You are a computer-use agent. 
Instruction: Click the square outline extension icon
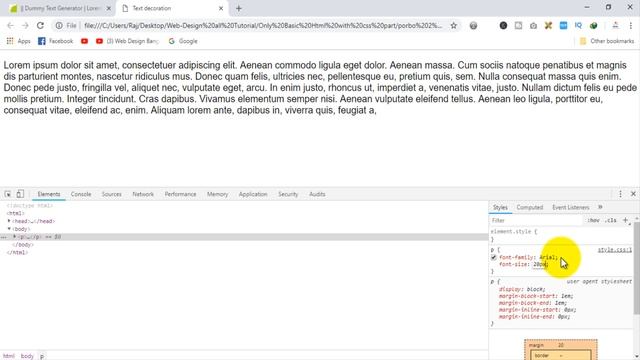pyautogui.click(x=518, y=25)
